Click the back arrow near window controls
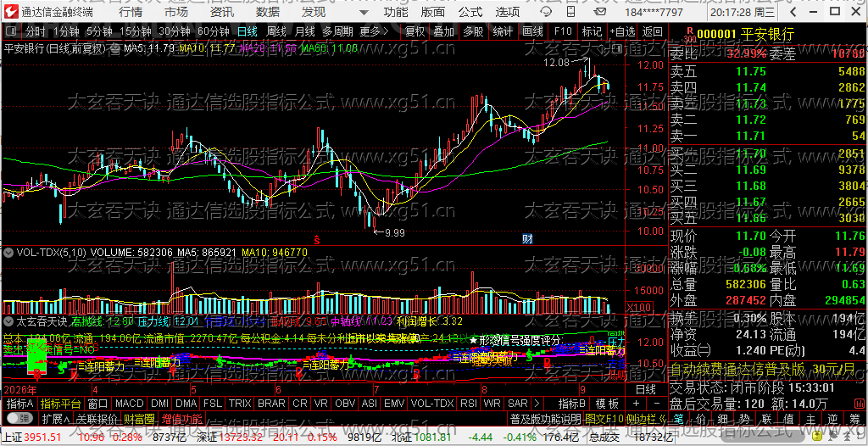The width and height of the screenshot is (868, 446). pos(793,12)
